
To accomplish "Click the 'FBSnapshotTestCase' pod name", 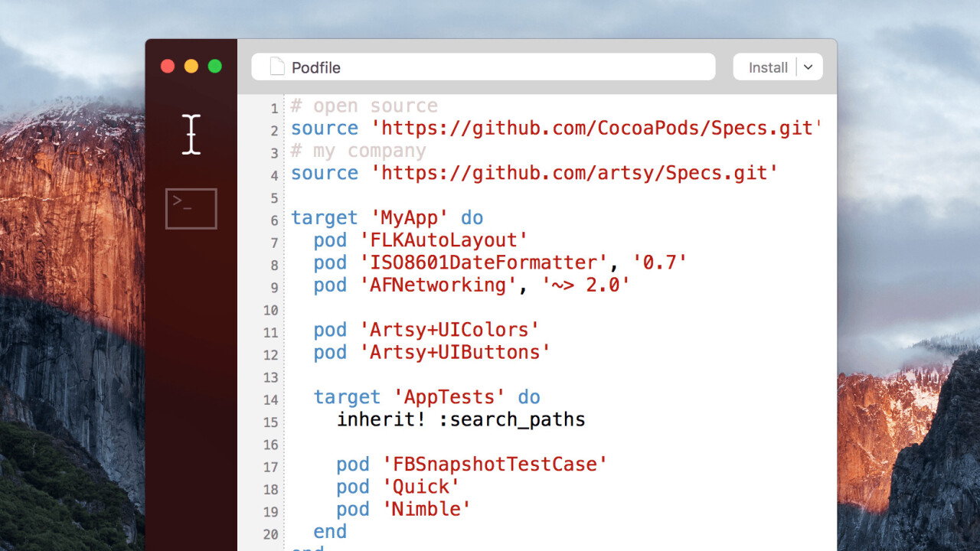I will 495,465.
